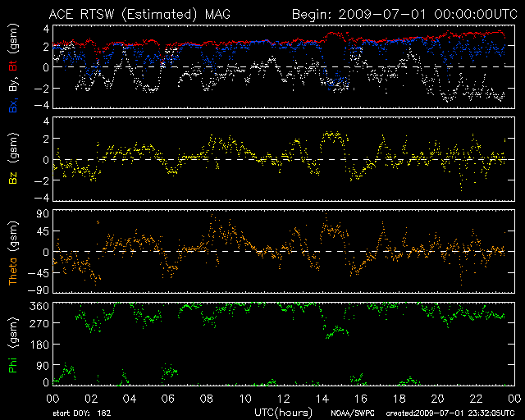The height and width of the screenshot is (420, 525).
Task: Click the '45' tick on Theta axis
Action: [43, 231]
